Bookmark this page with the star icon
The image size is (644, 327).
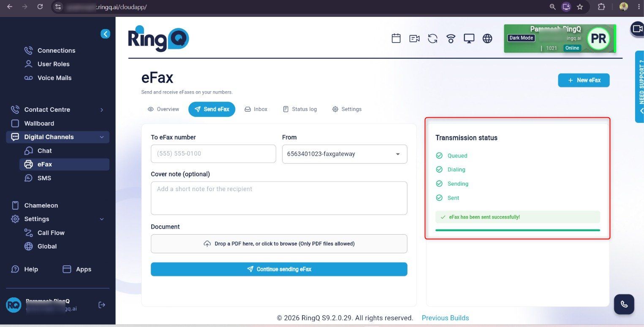tap(580, 7)
